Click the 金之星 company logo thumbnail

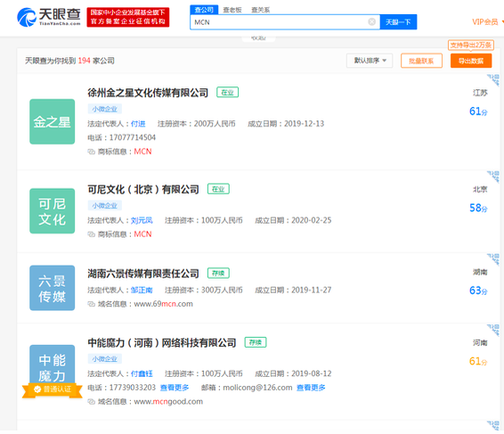click(x=52, y=121)
